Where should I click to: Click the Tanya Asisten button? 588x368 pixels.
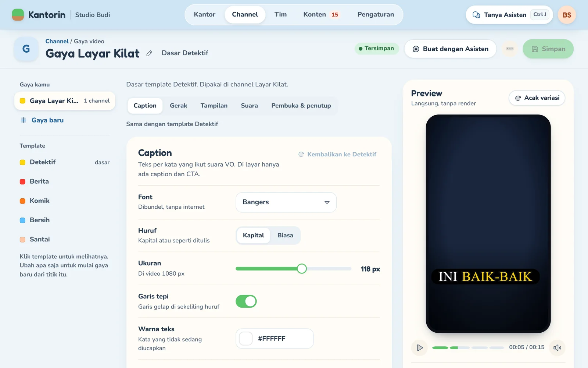[x=509, y=15]
